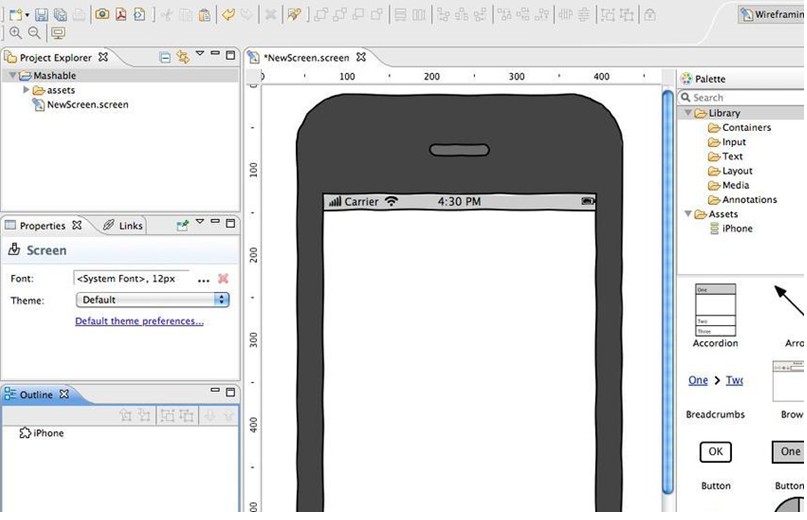The image size is (807, 520).
Task: Open the Theme dropdown showing Default
Action: point(152,300)
